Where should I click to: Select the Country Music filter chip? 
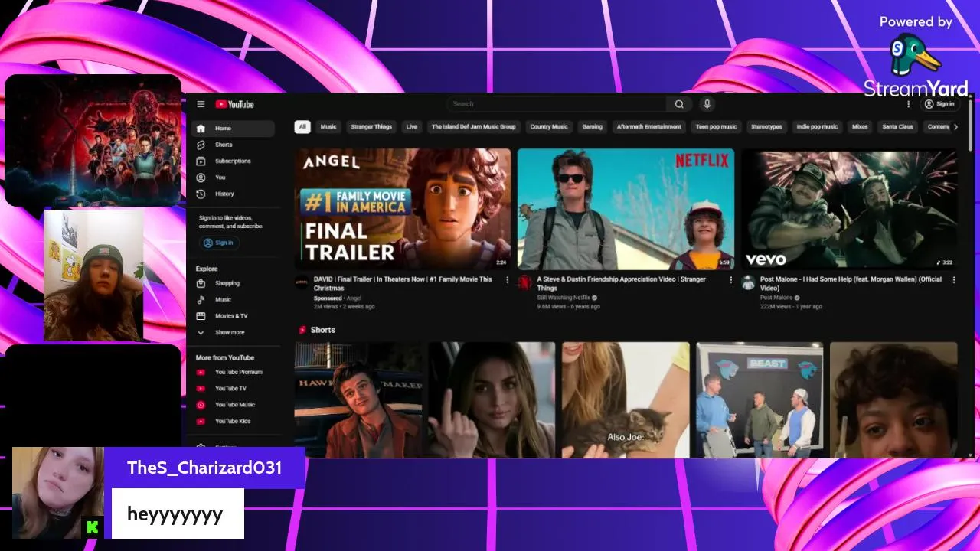[549, 127]
